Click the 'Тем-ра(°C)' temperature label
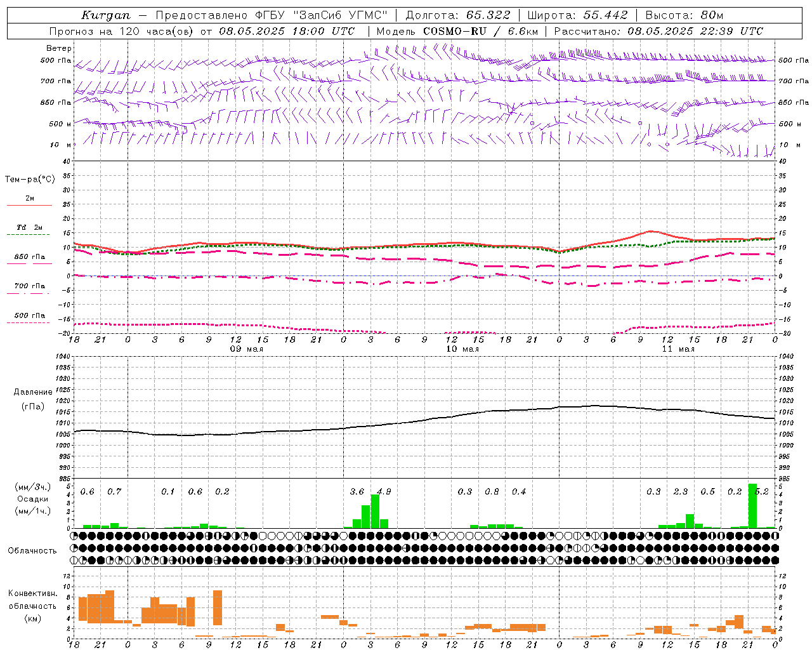The image size is (812, 650). (30, 180)
